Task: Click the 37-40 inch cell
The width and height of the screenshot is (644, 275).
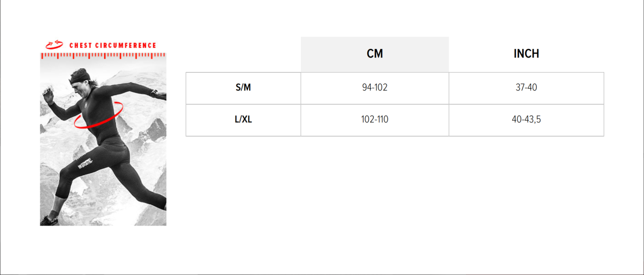Action: click(x=526, y=88)
